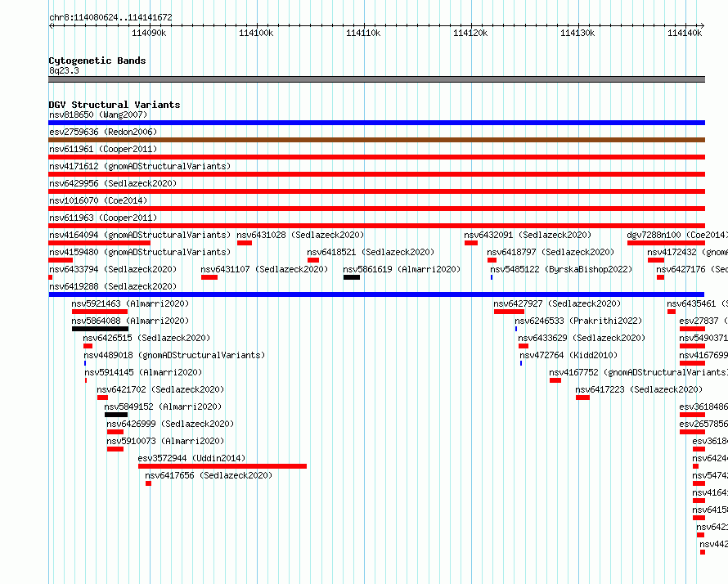Open nsv5914145 (Almarri2020) variant

pos(143,372)
